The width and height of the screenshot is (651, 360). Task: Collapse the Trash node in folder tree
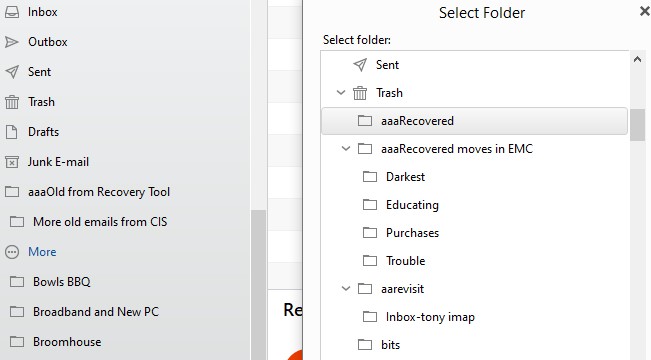[x=341, y=93]
